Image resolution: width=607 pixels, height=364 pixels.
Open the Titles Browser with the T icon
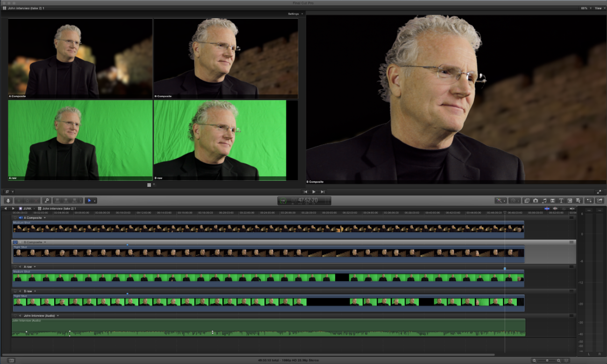click(561, 200)
